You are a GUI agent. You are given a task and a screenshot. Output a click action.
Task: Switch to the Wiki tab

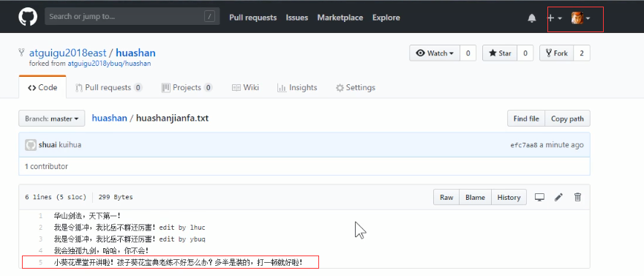245,87
